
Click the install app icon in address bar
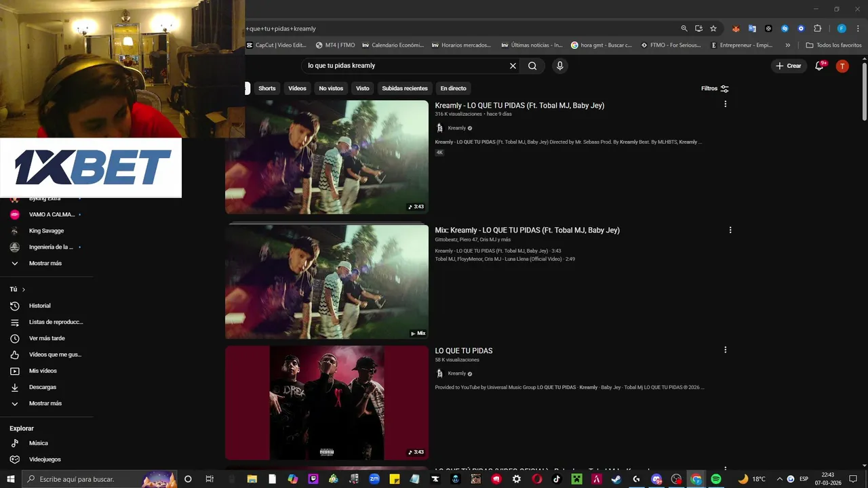[x=698, y=28]
